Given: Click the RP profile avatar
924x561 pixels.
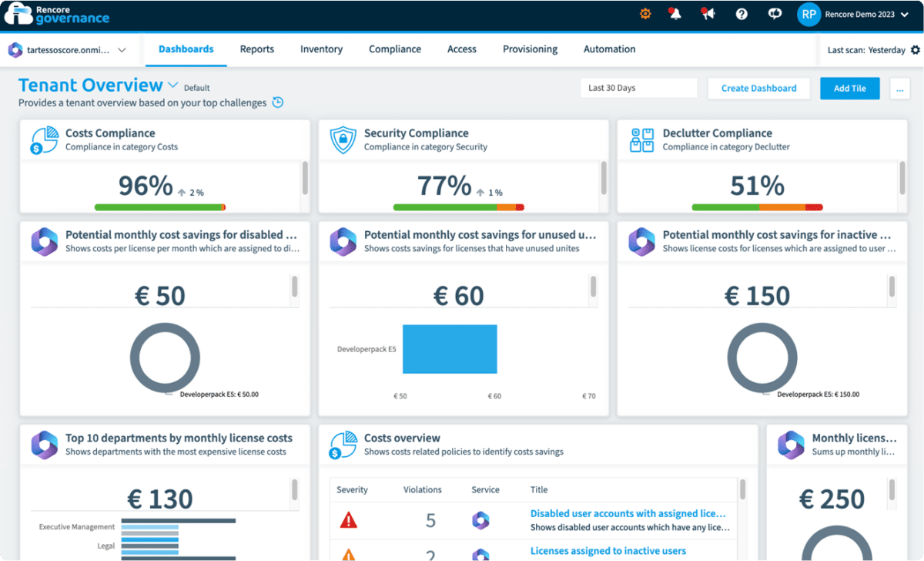Looking at the screenshot, I should [x=808, y=14].
